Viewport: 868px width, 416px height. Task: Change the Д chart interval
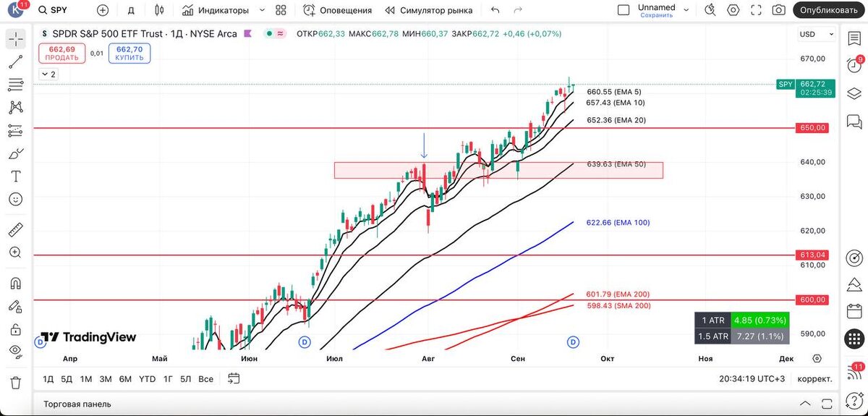(131, 10)
